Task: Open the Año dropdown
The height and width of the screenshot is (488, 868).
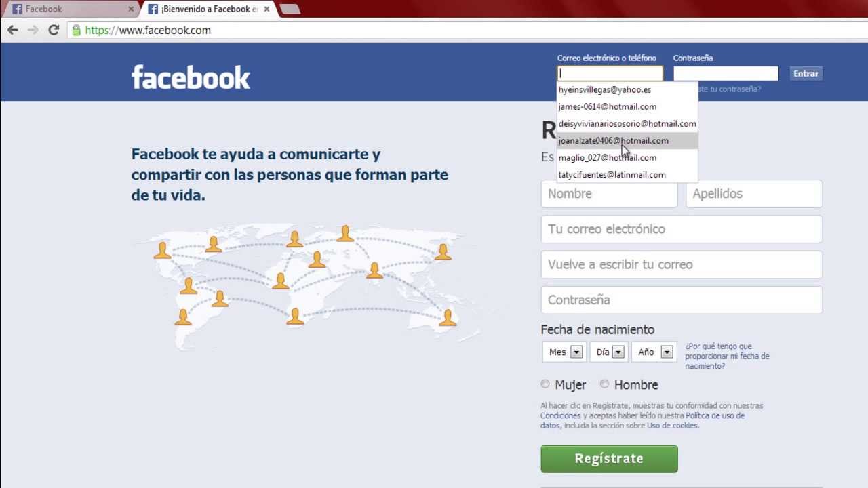Action: coord(654,352)
